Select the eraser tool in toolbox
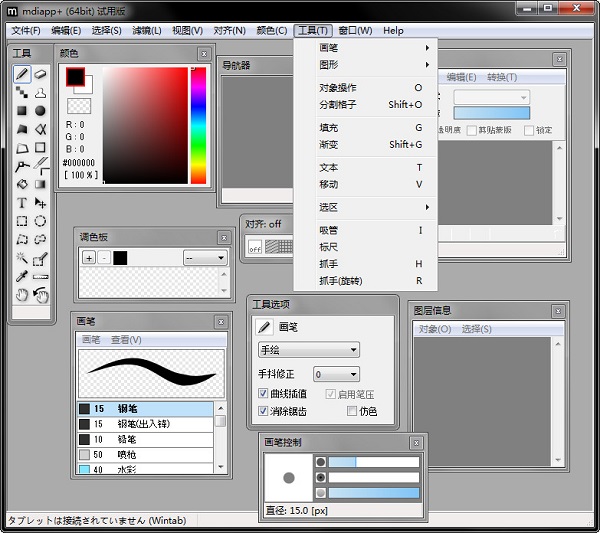The width and height of the screenshot is (600, 533). click(x=40, y=73)
